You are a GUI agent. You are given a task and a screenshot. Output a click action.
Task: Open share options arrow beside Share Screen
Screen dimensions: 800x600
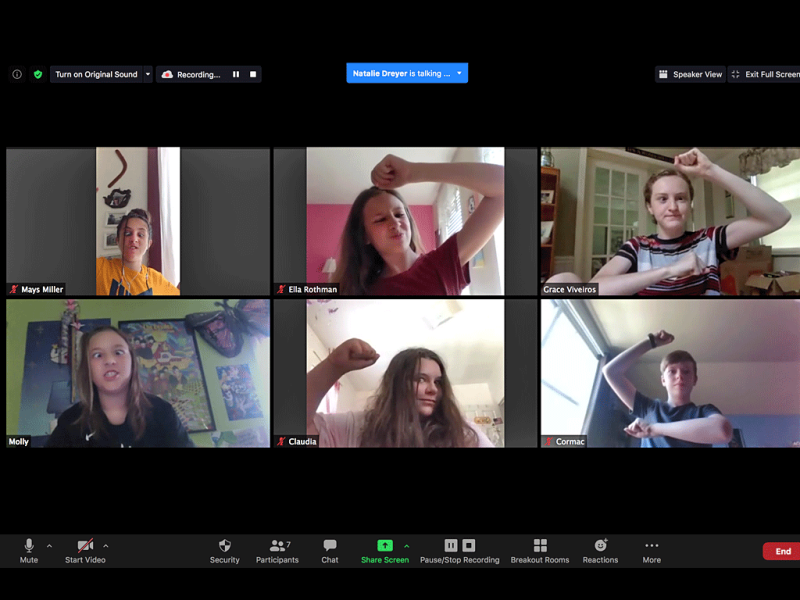click(407, 546)
